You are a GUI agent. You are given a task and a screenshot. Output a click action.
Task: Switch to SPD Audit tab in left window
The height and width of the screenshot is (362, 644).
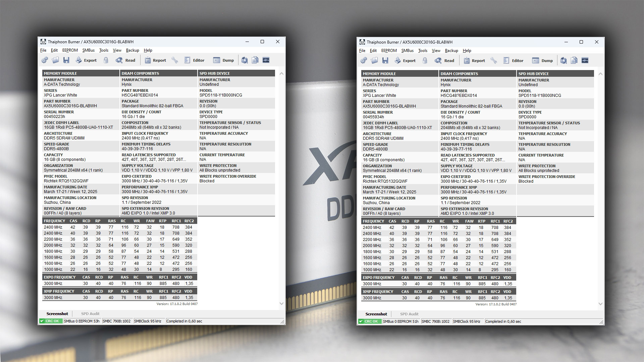click(90, 314)
